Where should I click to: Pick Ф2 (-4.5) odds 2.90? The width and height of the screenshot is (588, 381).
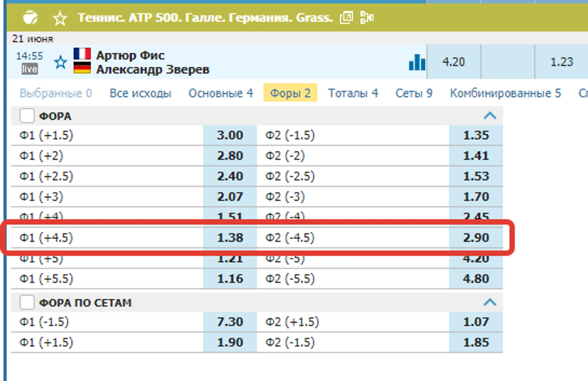pos(476,238)
